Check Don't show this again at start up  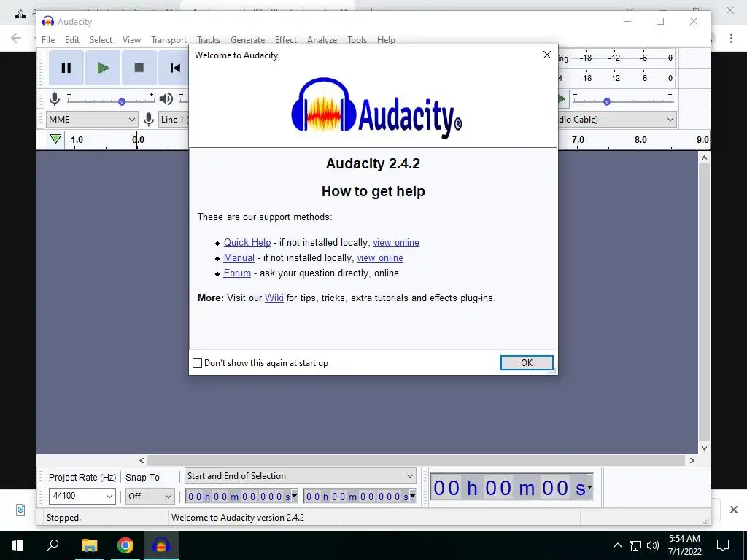(x=197, y=363)
